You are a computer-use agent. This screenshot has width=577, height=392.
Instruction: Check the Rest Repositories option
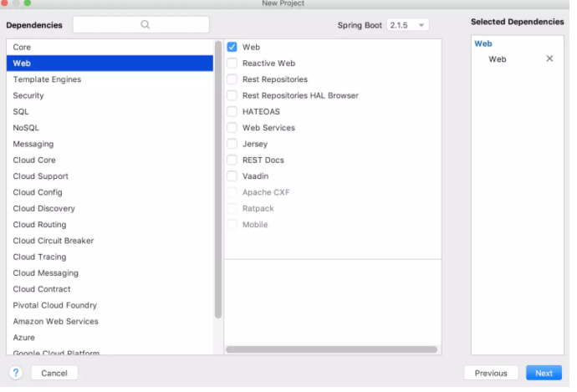click(232, 79)
